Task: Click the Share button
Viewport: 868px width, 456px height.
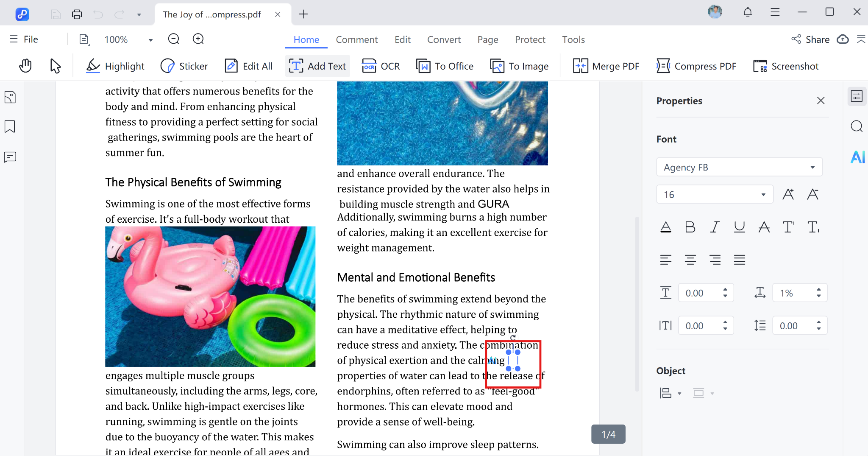Action: pyautogui.click(x=810, y=39)
